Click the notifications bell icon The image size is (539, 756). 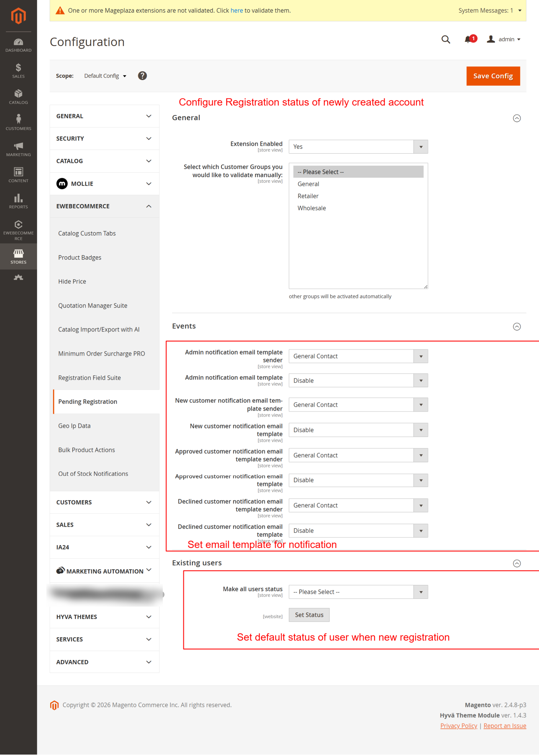tap(468, 40)
